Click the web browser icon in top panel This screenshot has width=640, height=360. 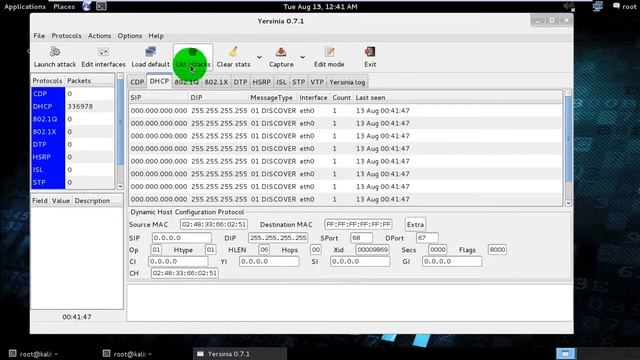click(87, 6)
